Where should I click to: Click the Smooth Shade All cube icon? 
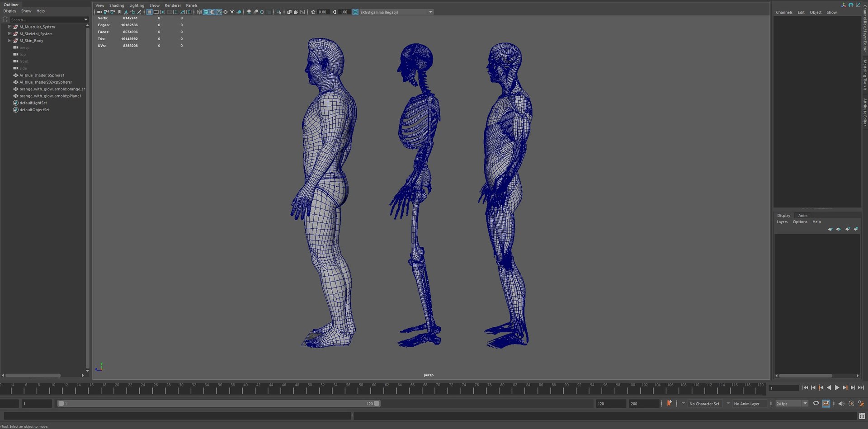(x=206, y=12)
